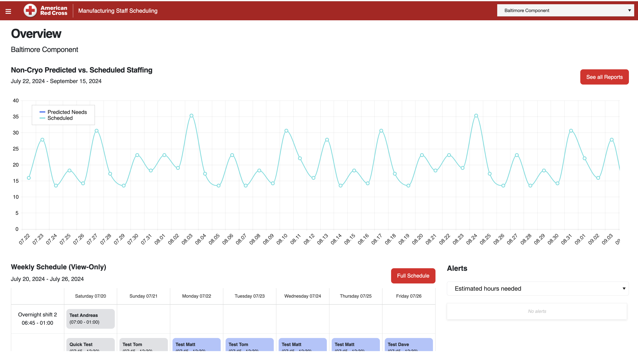Screen dimensions: 638x364
Task: Click the American Red Cross logo
Action: coord(45,11)
